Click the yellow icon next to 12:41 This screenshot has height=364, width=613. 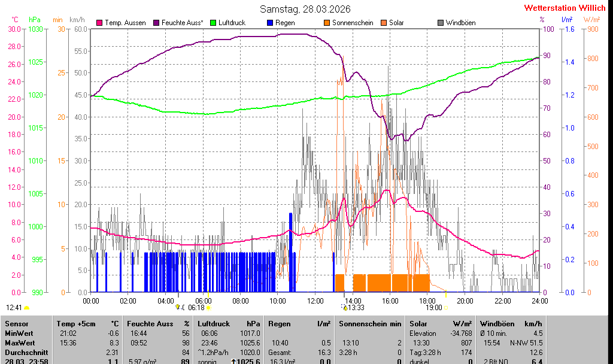click(27, 308)
